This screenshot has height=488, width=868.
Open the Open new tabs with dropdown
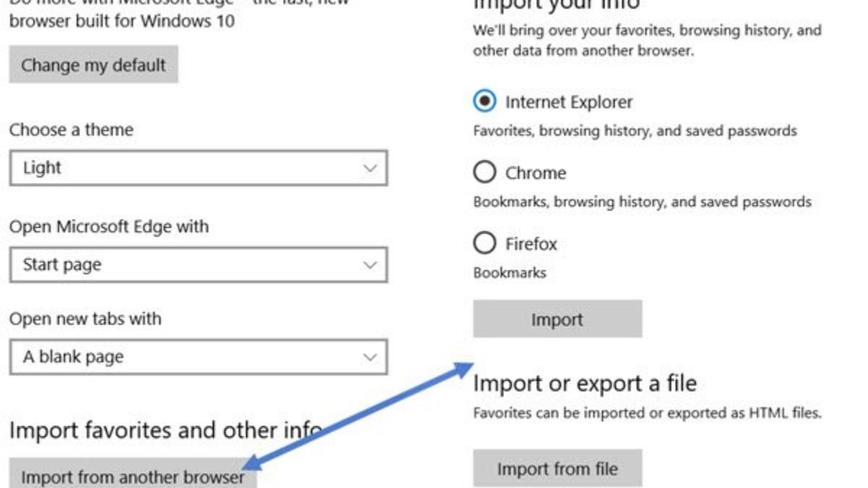coord(198,356)
